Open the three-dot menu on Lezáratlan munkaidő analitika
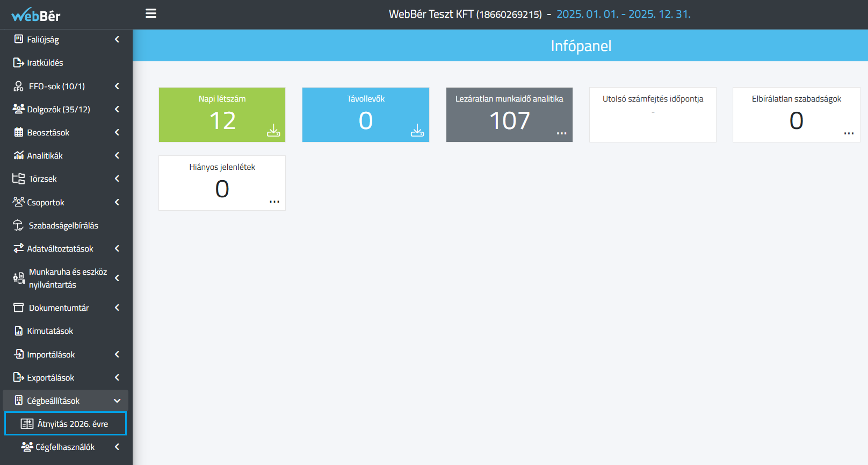The width and height of the screenshot is (868, 465). click(x=561, y=133)
